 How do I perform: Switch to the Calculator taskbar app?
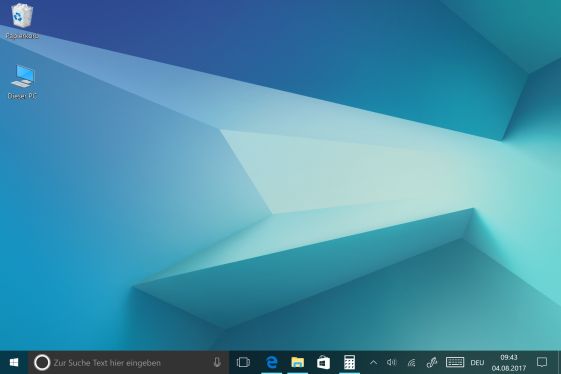point(349,363)
